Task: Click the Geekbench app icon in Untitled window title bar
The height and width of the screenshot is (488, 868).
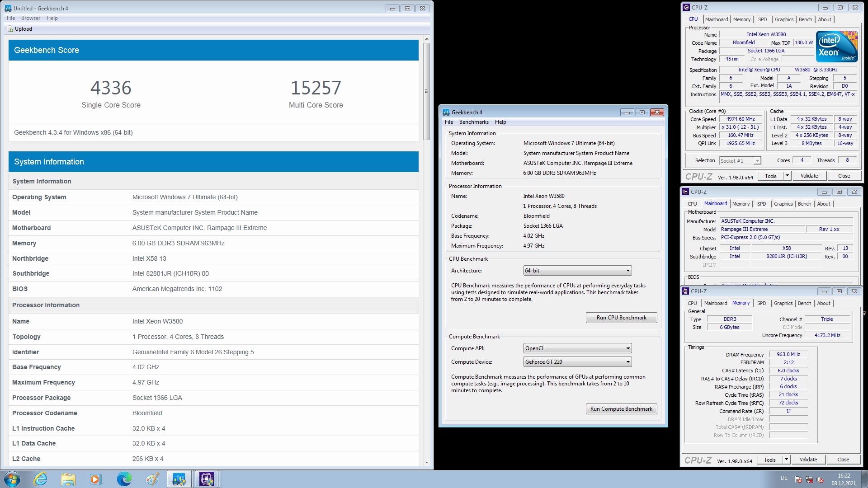Action: [x=8, y=8]
